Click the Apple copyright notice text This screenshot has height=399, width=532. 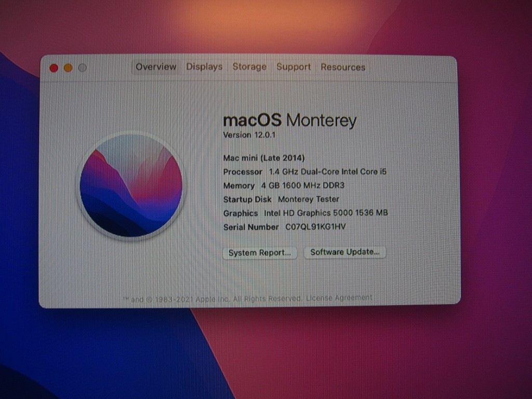212,299
